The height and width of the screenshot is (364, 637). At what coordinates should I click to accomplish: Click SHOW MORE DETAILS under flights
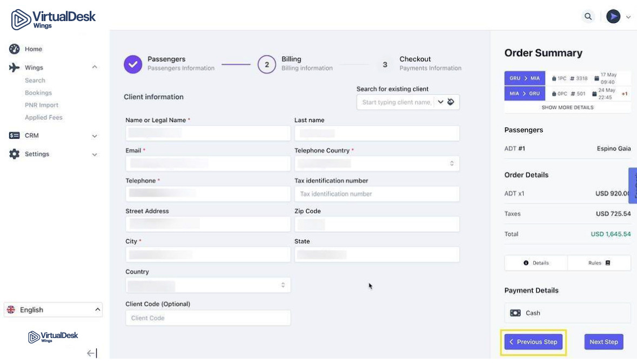point(567,107)
